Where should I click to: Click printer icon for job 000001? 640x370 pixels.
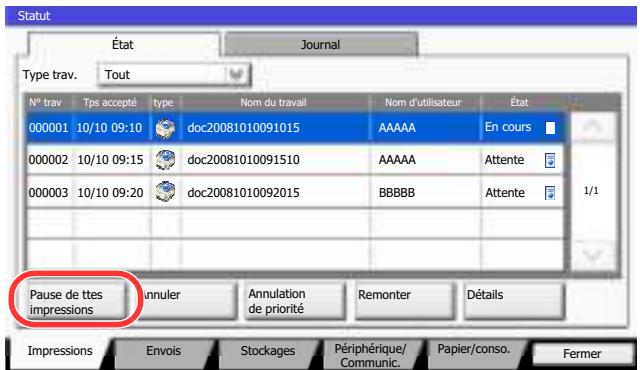(166, 128)
